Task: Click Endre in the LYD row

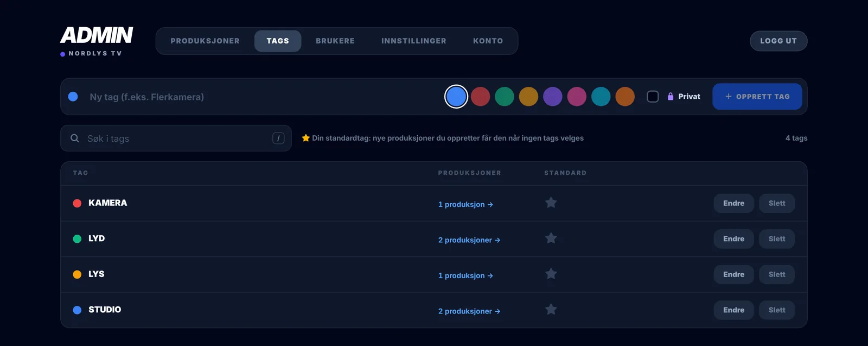Action: [x=733, y=239]
